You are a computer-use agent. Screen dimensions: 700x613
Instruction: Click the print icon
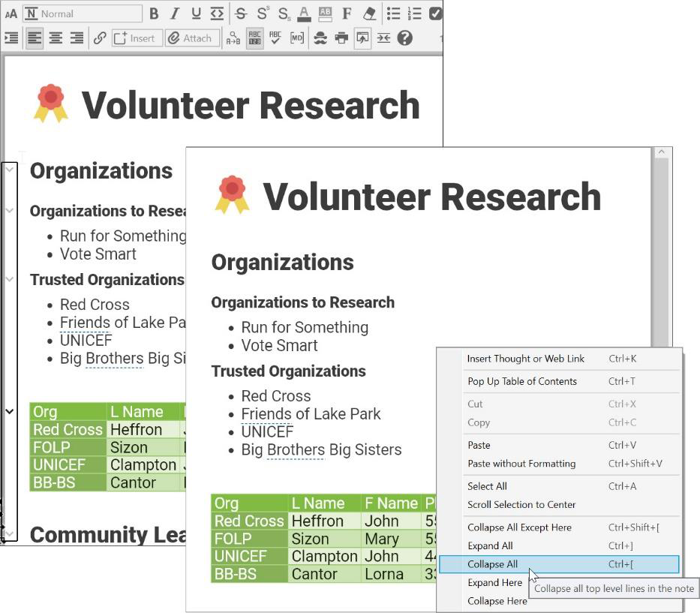tap(341, 38)
